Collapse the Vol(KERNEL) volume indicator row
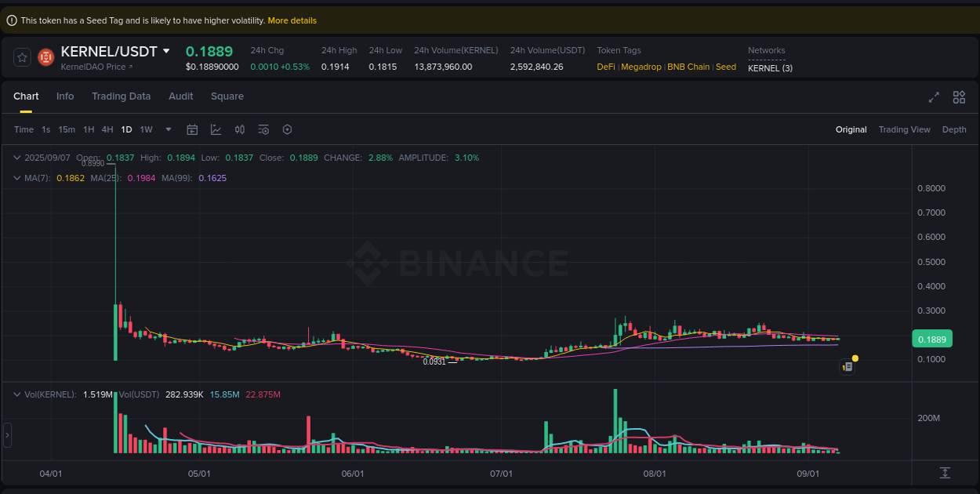Image resolution: width=980 pixels, height=494 pixels. click(16, 394)
